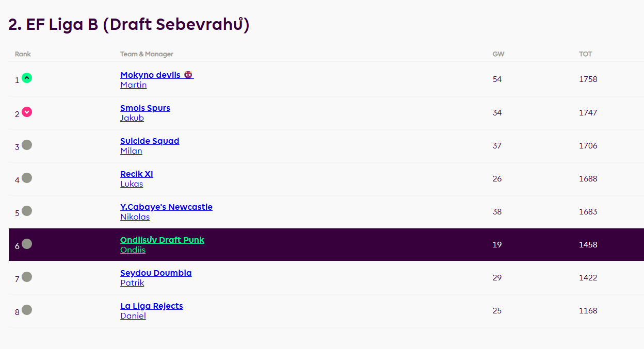
Task: Open the Seydou Doumbia team link
Action: tap(156, 273)
